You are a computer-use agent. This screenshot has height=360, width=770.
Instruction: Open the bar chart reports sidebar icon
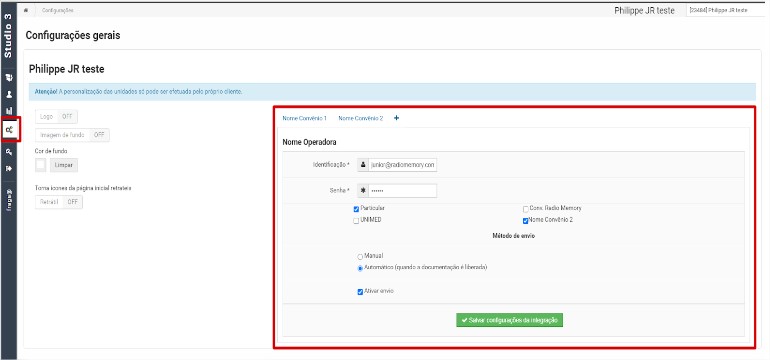[x=9, y=111]
